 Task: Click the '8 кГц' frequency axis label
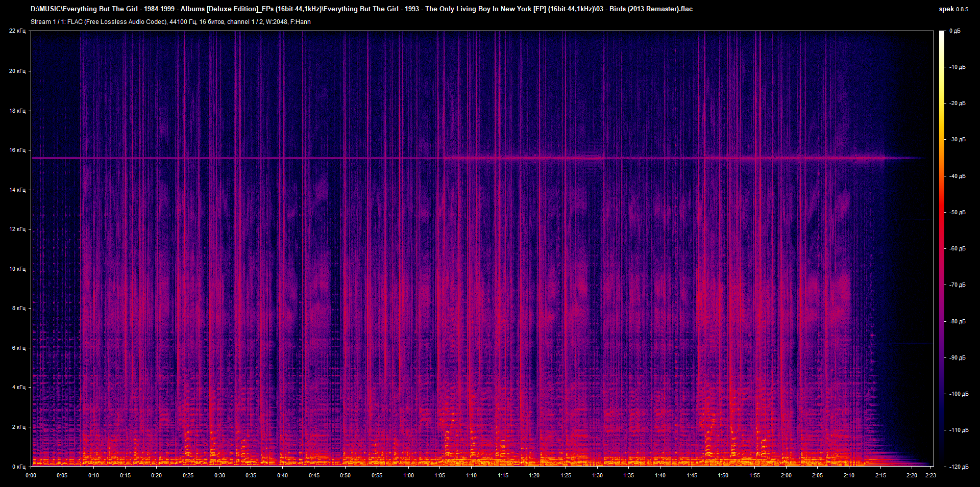(x=19, y=308)
